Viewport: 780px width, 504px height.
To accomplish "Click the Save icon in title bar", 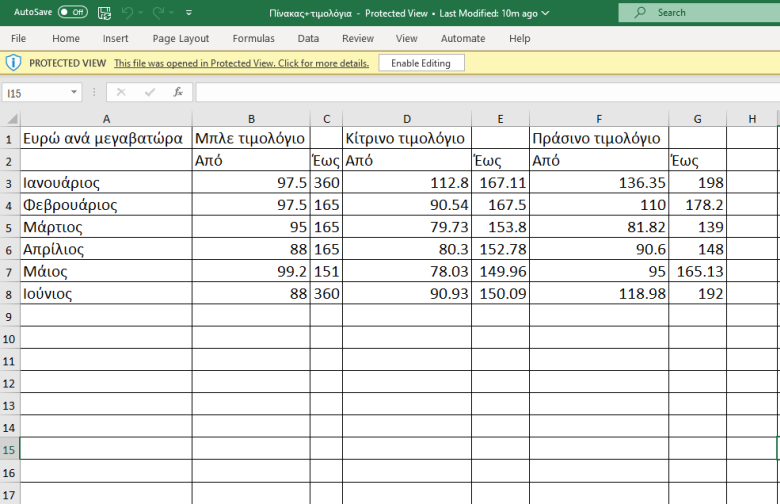I will (104, 13).
